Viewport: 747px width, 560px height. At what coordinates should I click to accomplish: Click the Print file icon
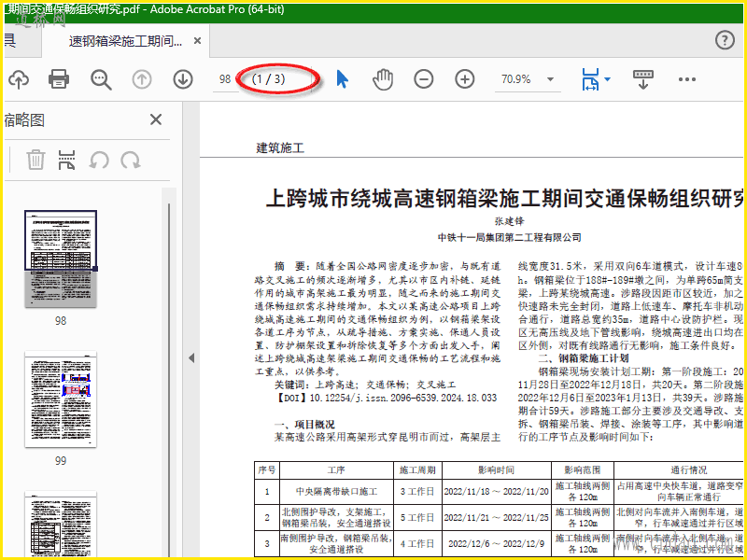click(x=59, y=79)
